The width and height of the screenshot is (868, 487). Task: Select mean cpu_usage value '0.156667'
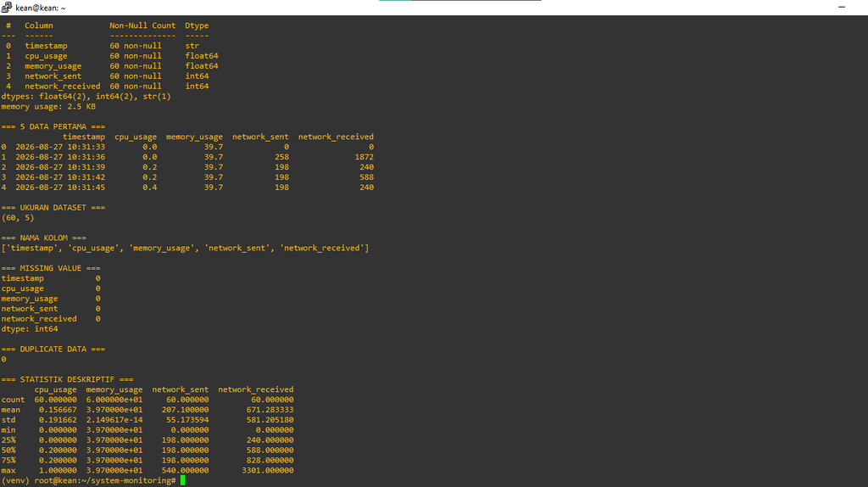point(58,410)
